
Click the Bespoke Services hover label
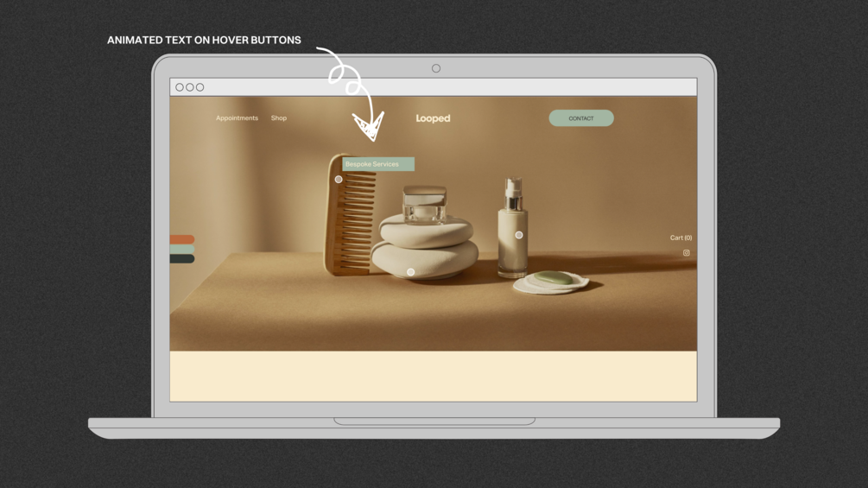point(378,164)
